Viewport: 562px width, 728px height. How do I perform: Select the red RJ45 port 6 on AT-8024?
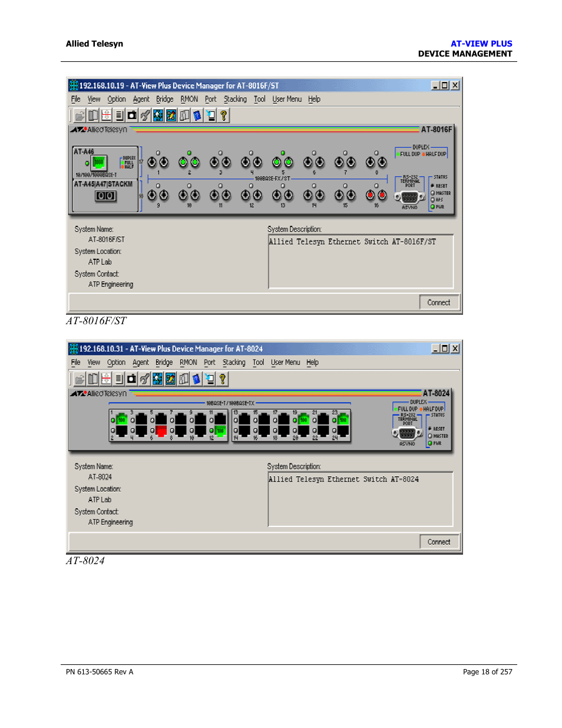[161, 431]
